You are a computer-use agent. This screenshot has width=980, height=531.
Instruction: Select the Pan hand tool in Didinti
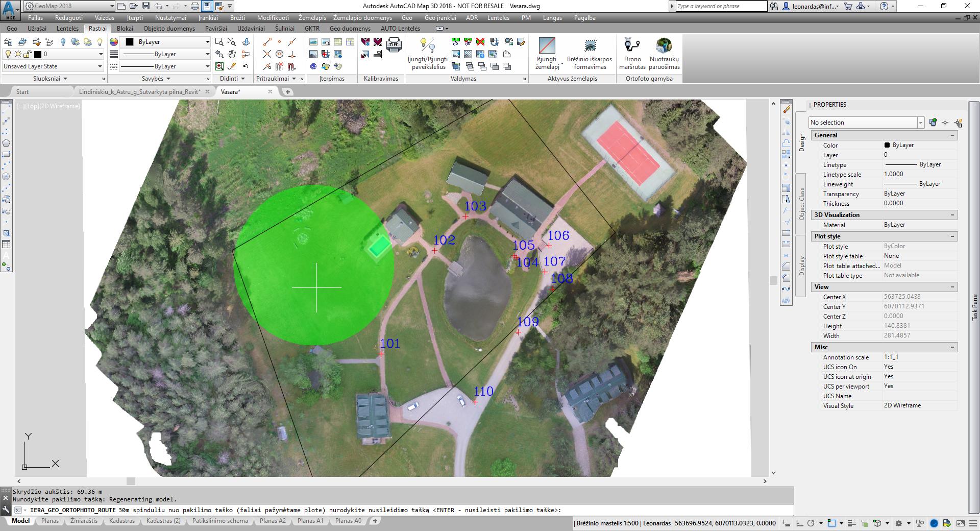(x=232, y=54)
